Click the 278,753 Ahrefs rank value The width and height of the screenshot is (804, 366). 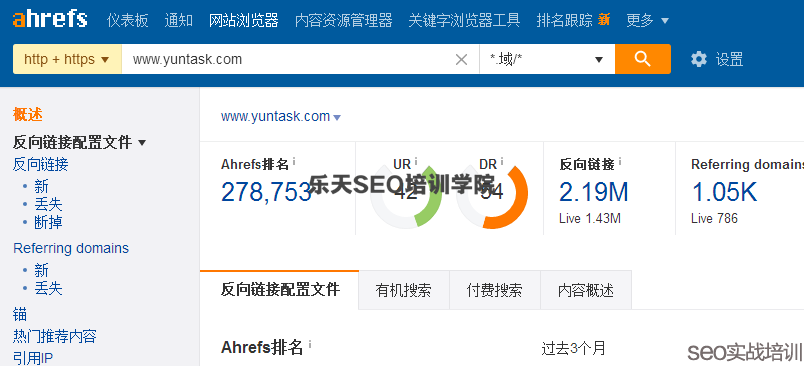coord(267,192)
